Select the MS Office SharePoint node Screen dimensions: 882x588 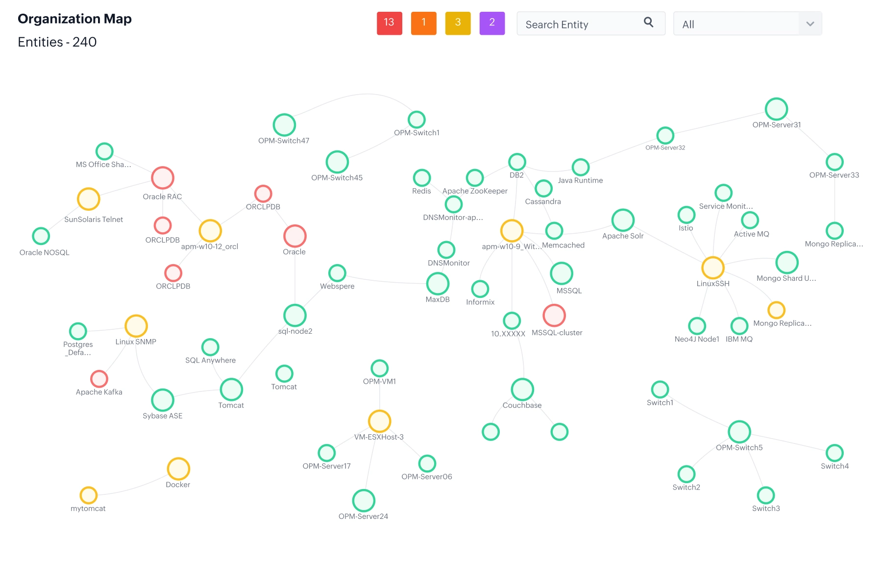tap(104, 151)
